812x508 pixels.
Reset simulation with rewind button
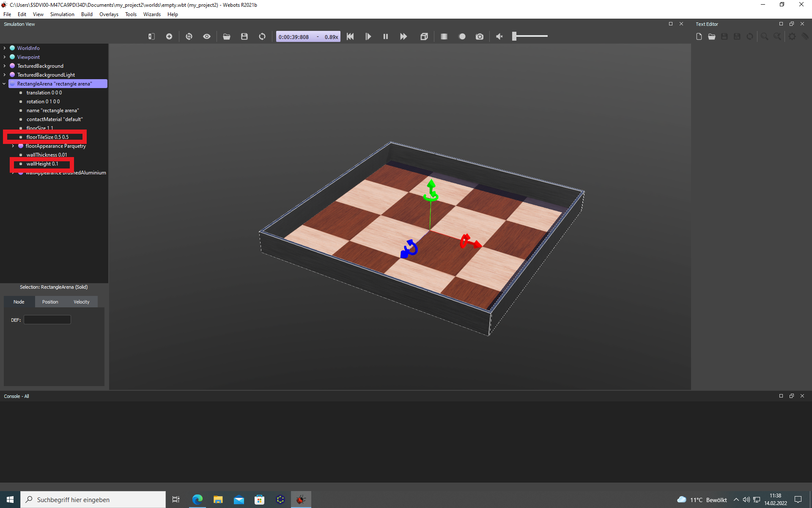350,36
